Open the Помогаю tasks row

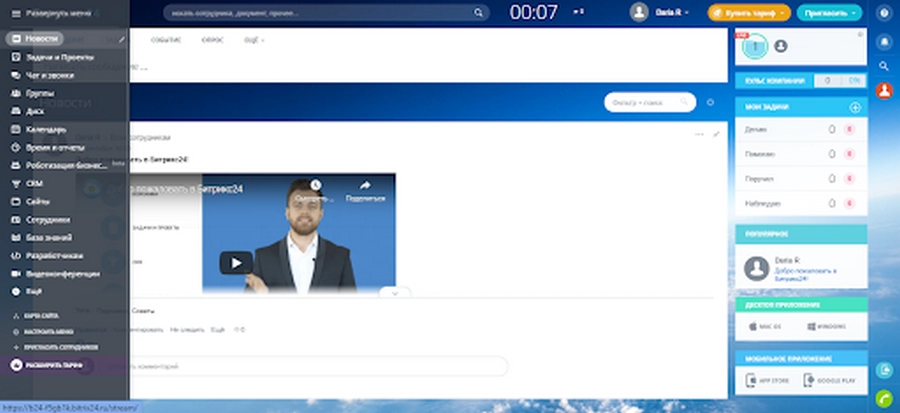point(801,154)
